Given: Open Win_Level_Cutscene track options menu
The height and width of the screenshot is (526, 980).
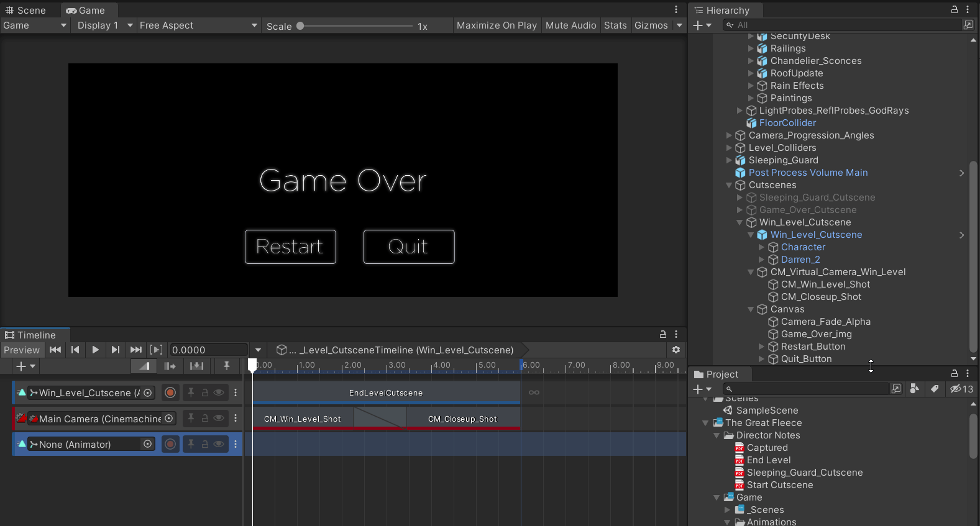Looking at the screenshot, I should [x=236, y=392].
